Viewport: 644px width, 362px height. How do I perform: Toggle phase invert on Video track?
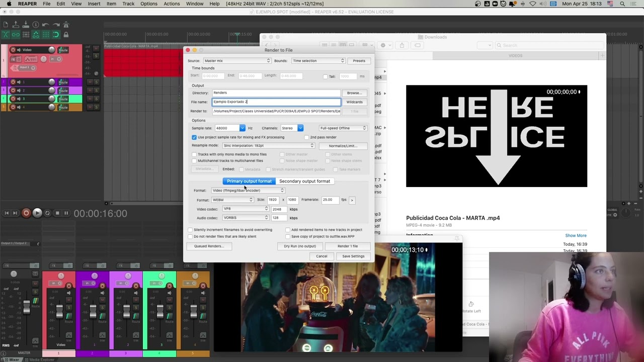(x=96, y=73)
